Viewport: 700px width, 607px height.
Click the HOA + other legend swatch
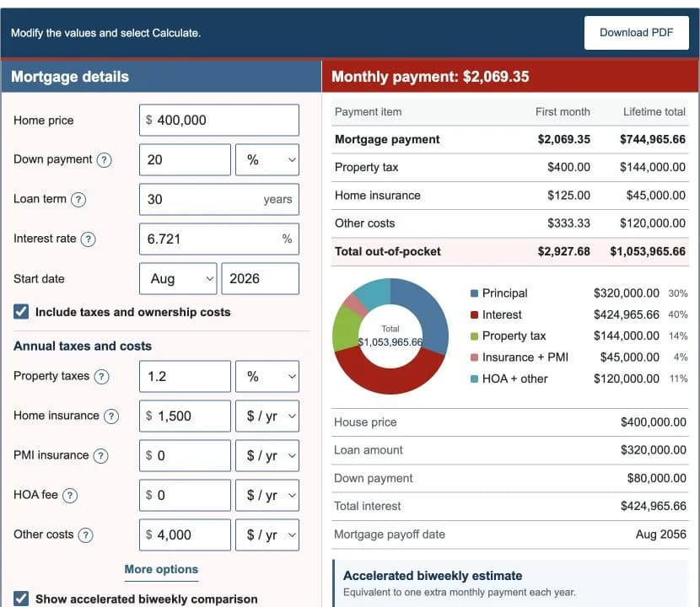point(474,379)
